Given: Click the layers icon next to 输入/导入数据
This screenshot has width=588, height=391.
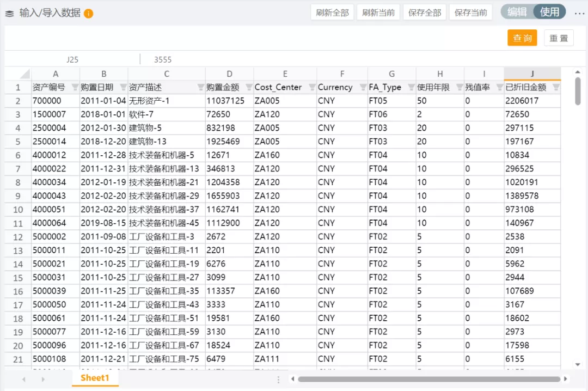Looking at the screenshot, I should (10, 14).
